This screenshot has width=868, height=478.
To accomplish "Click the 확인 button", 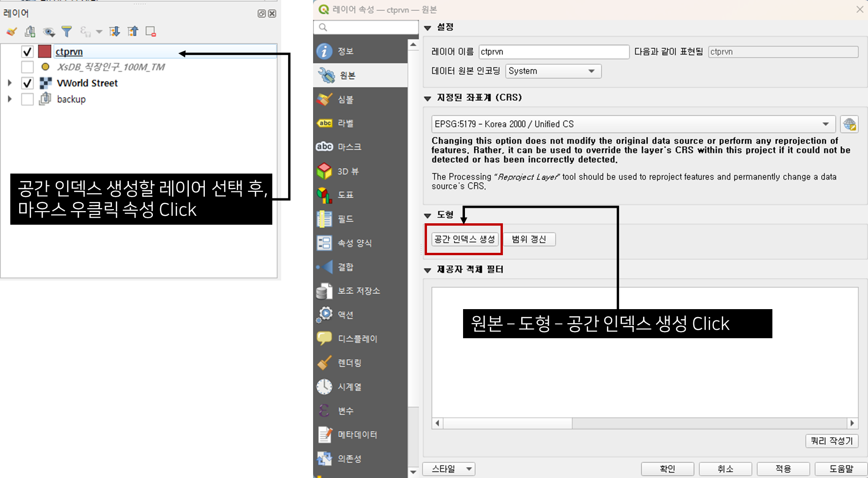I will click(667, 469).
